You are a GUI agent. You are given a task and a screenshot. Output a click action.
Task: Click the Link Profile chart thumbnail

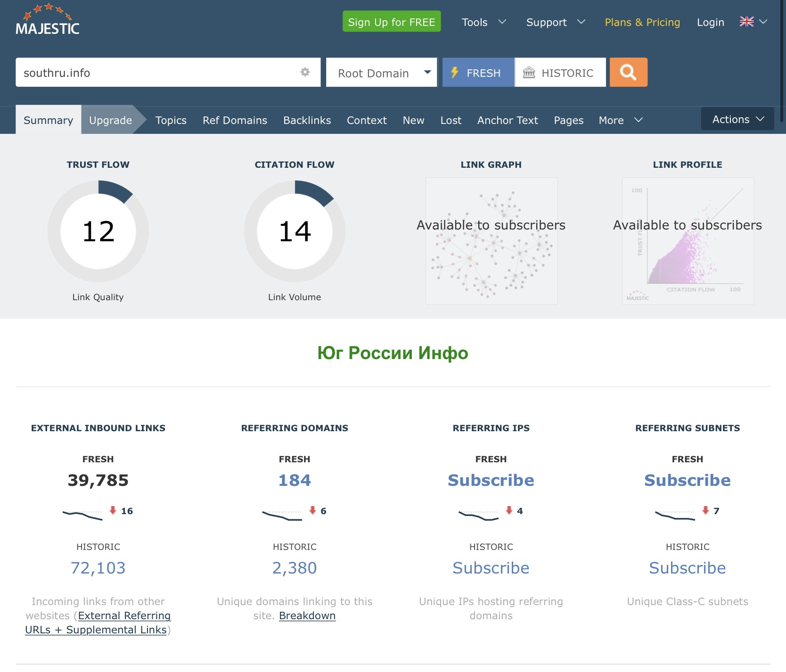click(x=688, y=241)
